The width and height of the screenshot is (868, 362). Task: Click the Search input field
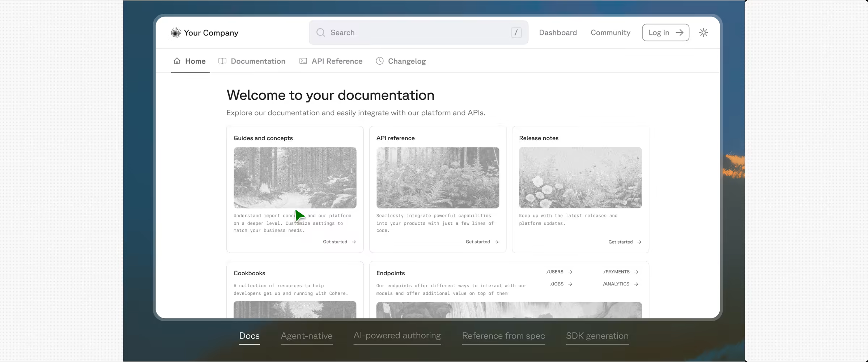418,33
